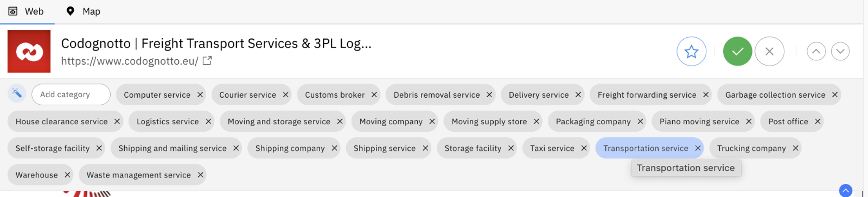This screenshot has height=197, width=868.
Task: Click the red Codognotto logo thumbnail
Action: [x=29, y=51]
